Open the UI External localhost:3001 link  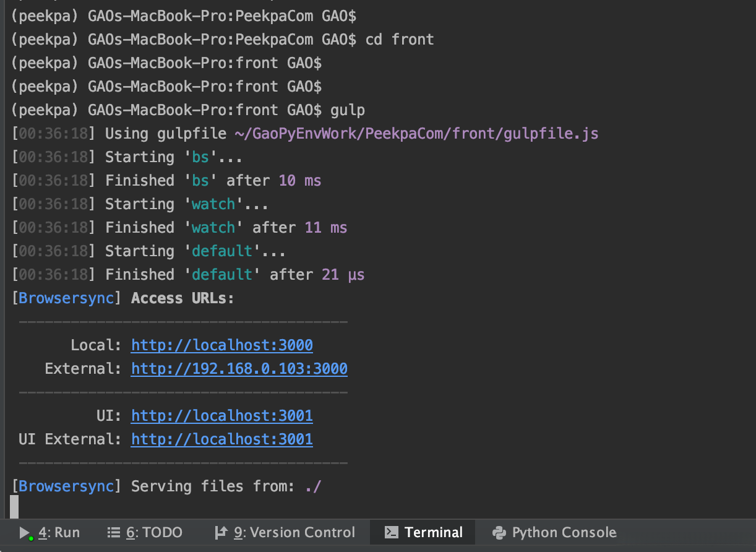coord(221,439)
